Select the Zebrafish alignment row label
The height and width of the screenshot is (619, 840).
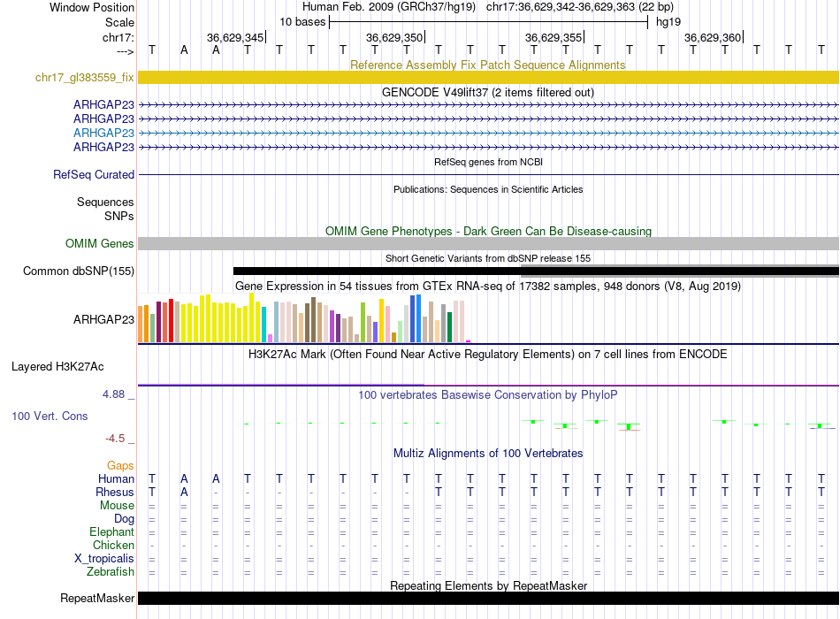pos(111,572)
